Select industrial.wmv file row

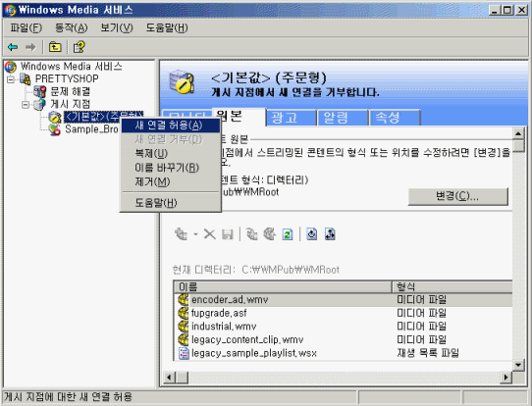344,327
